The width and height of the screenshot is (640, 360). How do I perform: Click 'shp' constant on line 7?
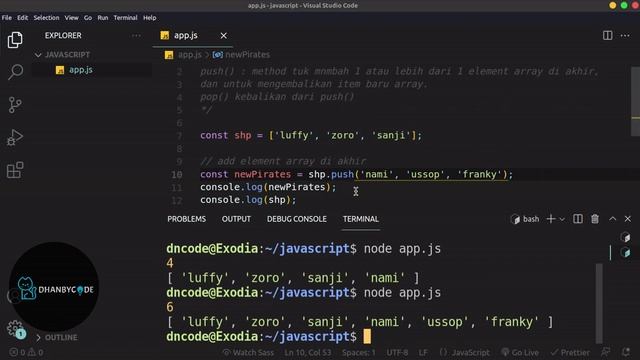click(x=242, y=136)
